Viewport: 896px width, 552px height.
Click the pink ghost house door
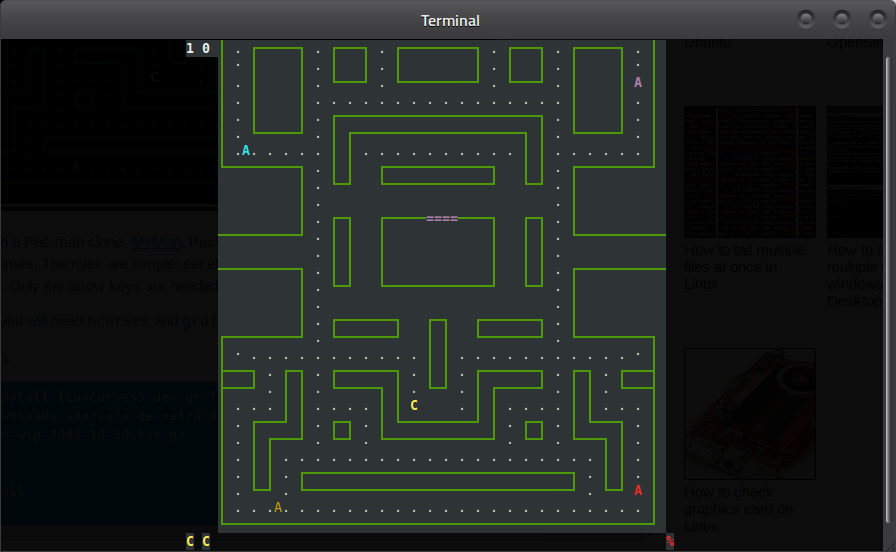442,218
